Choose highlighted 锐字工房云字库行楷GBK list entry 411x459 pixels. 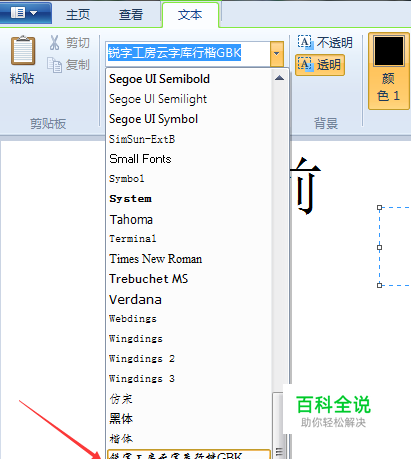tap(189, 454)
